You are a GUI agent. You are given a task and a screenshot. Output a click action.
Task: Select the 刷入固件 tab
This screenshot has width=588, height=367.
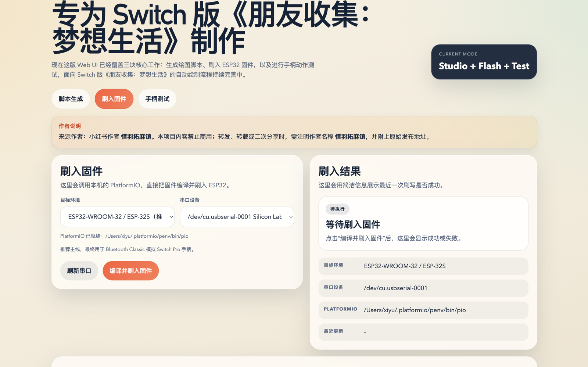pos(114,99)
